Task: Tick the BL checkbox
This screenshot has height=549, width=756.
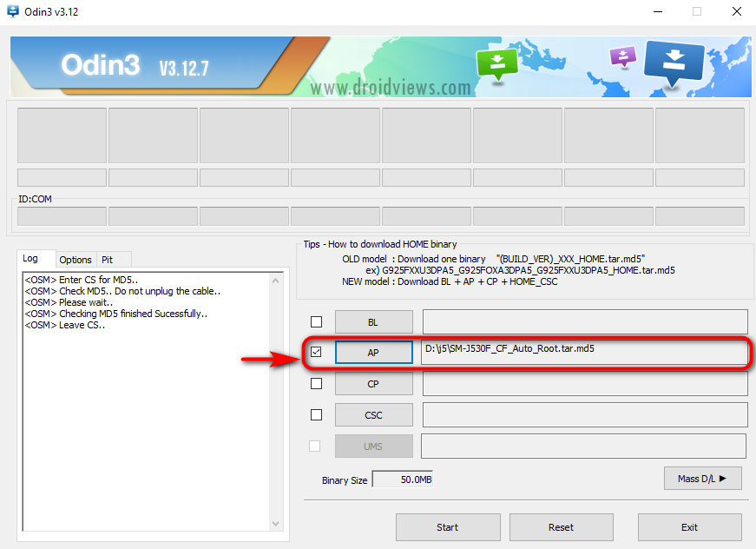Action: pyautogui.click(x=316, y=321)
